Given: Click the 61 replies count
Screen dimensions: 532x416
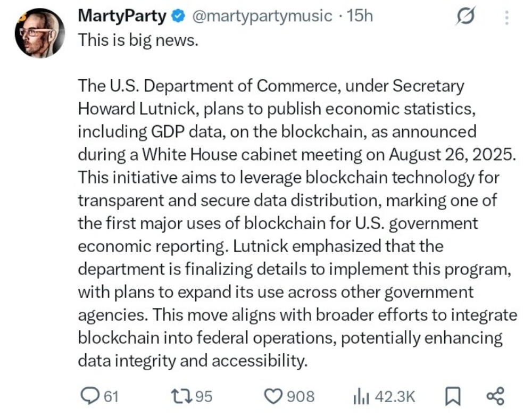Looking at the screenshot, I should click(x=111, y=396).
